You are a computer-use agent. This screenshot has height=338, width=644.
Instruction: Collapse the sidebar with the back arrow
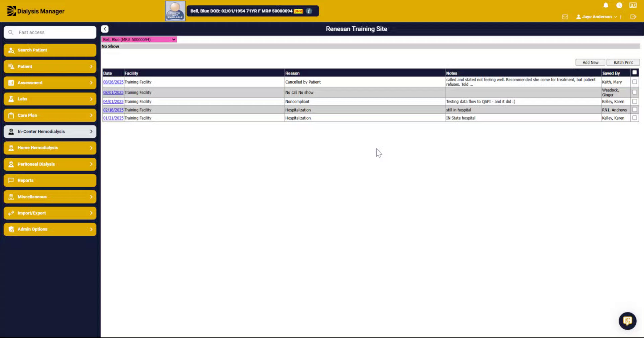pos(105,29)
